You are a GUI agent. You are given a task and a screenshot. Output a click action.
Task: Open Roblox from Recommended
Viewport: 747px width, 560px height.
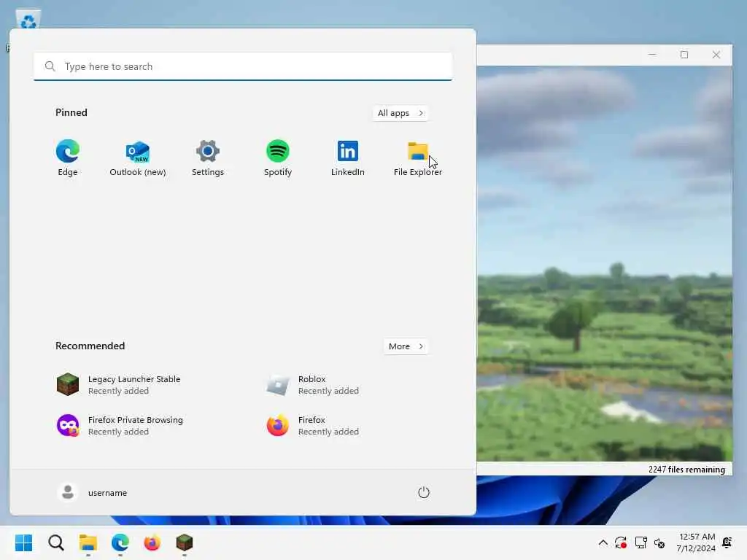pyautogui.click(x=314, y=385)
